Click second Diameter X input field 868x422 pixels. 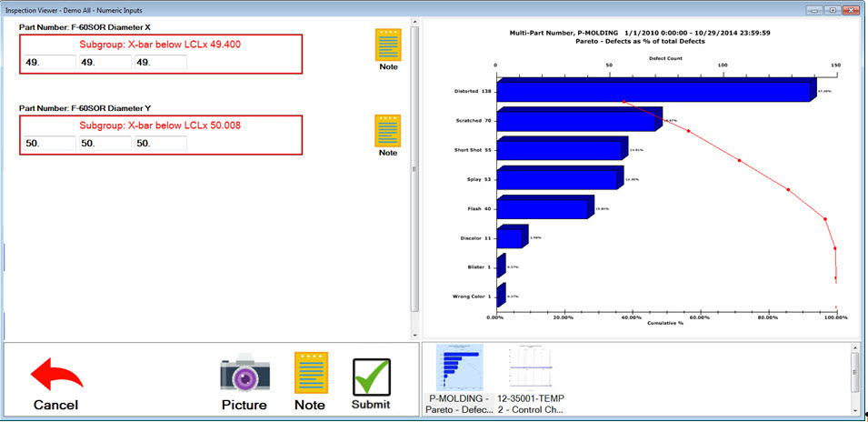(105, 63)
